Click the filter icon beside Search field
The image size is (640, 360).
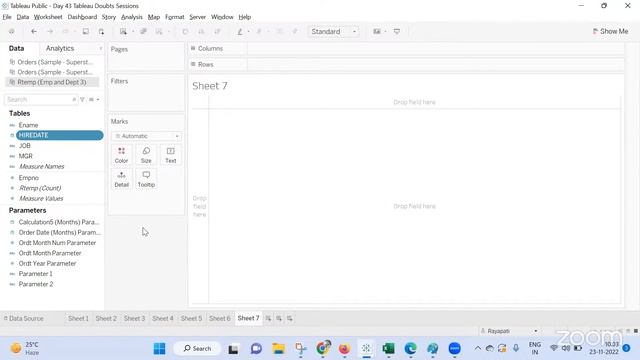pos(82,100)
